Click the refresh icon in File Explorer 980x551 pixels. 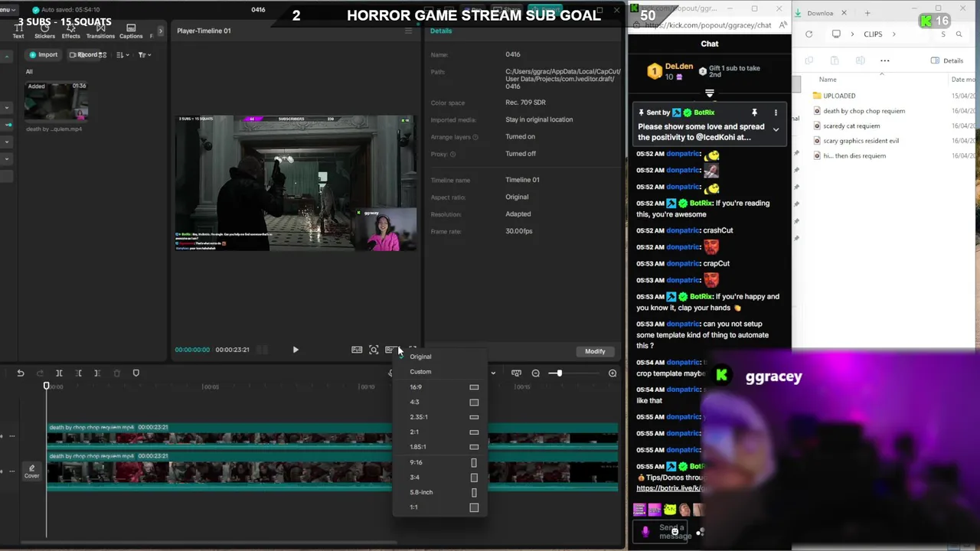click(x=808, y=34)
